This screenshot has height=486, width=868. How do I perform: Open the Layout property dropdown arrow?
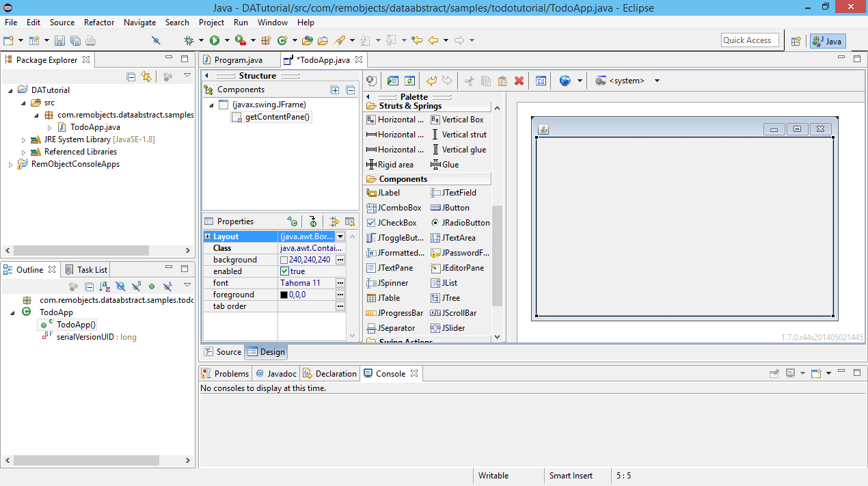[x=340, y=236]
